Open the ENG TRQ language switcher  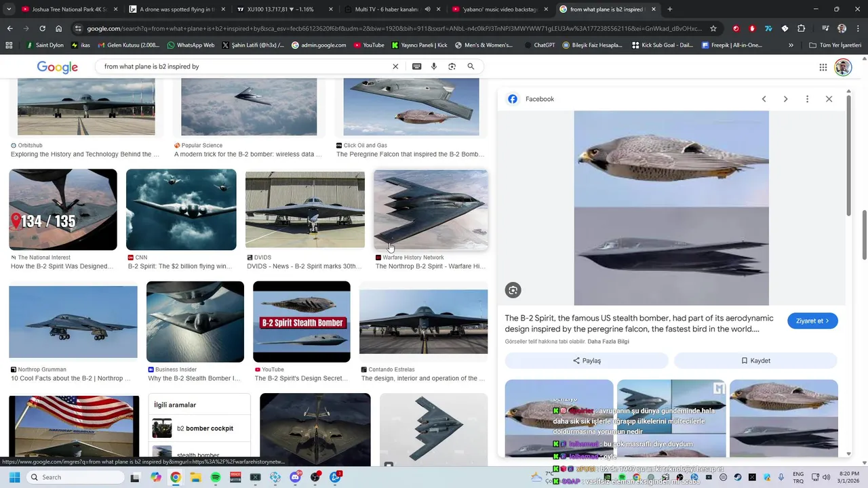click(798, 477)
